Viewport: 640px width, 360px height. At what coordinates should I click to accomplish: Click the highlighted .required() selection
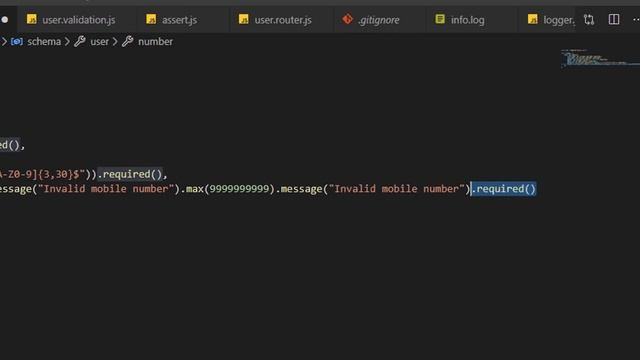504,189
